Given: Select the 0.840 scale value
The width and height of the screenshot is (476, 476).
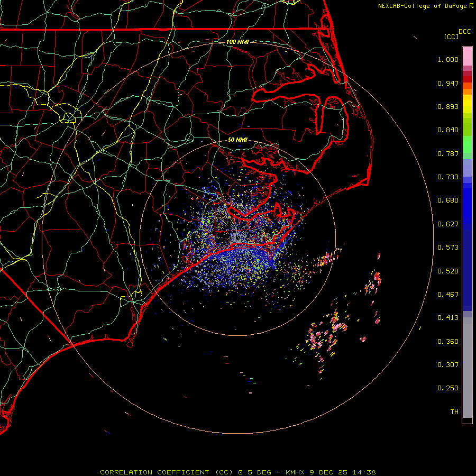Looking at the screenshot, I should [448, 130].
